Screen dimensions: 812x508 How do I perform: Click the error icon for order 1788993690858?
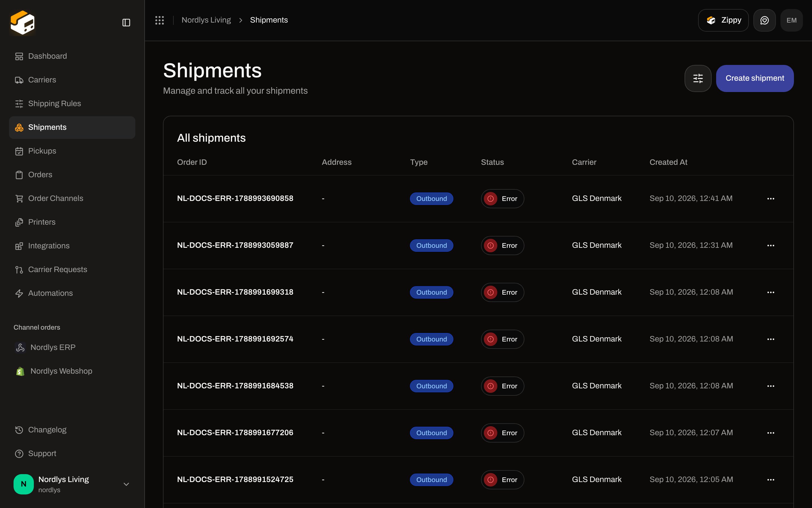click(x=491, y=199)
